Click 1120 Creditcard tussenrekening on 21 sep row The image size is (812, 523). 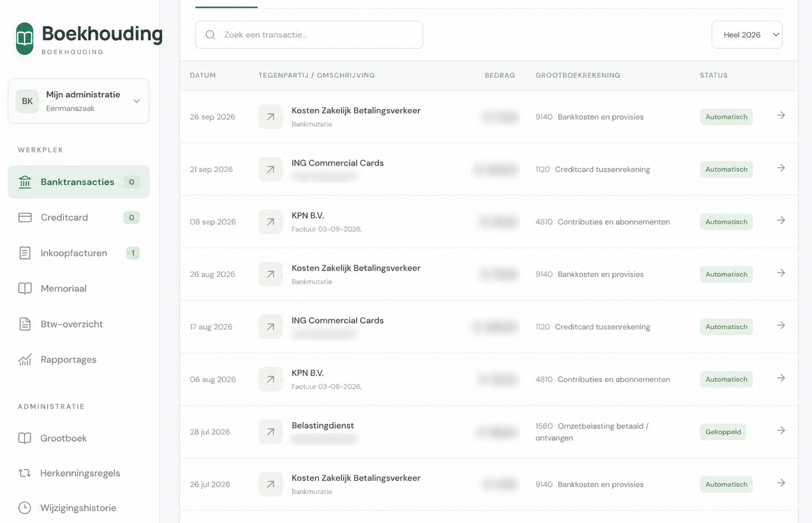pos(593,169)
